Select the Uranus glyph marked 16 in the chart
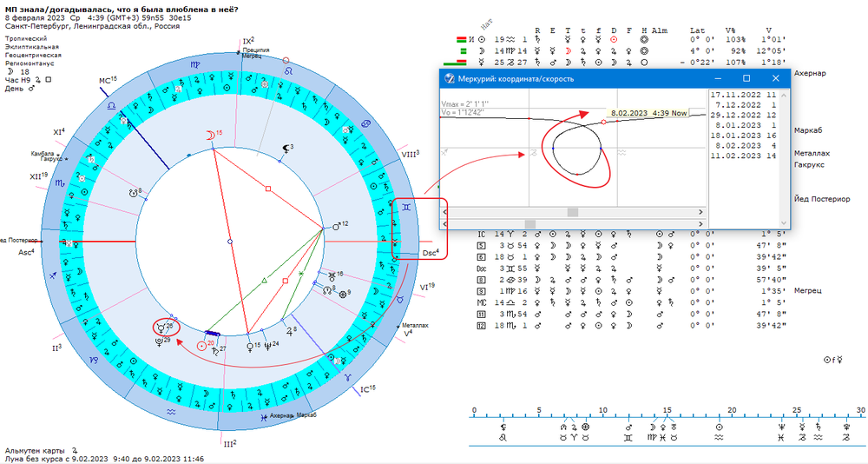This screenshot has width=868, height=464. pos(332,275)
